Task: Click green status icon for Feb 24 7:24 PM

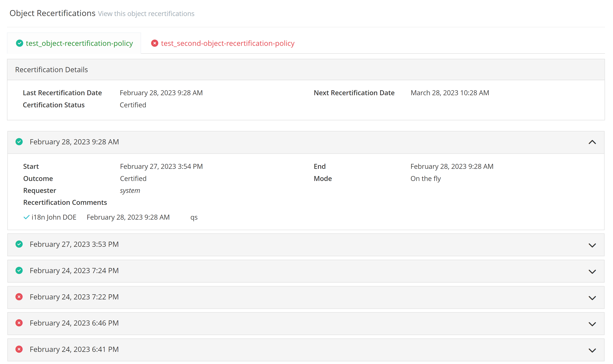Action: pos(19,270)
